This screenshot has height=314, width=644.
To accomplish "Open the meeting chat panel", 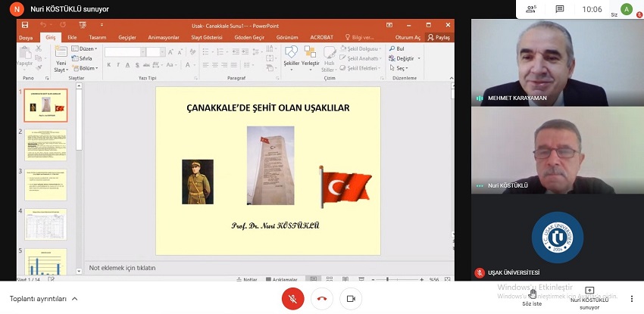I will pos(559,9).
